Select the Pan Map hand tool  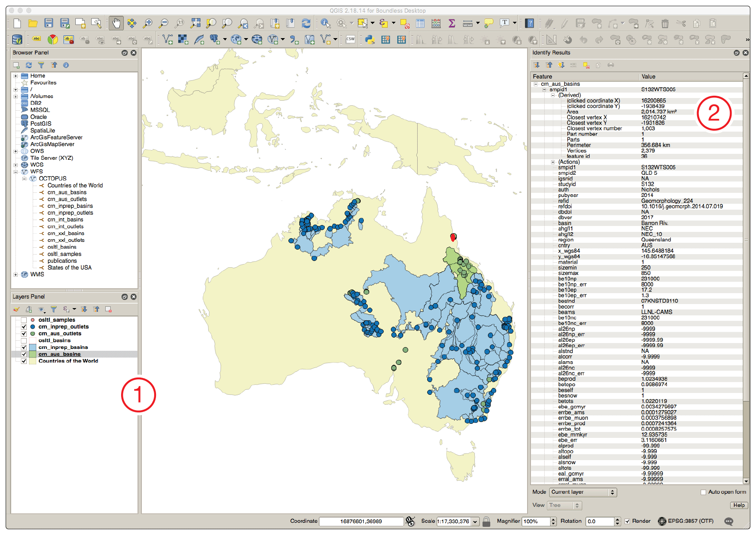(x=116, y=23)
